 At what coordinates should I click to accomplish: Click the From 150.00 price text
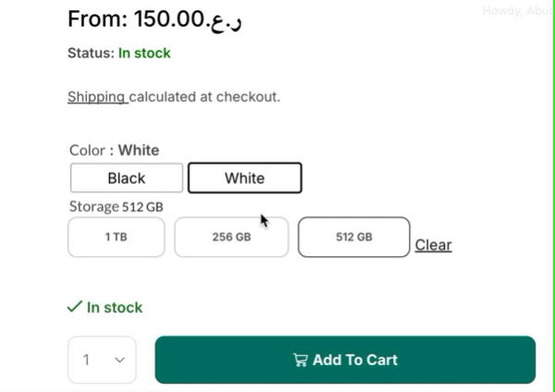click(154, 18)
